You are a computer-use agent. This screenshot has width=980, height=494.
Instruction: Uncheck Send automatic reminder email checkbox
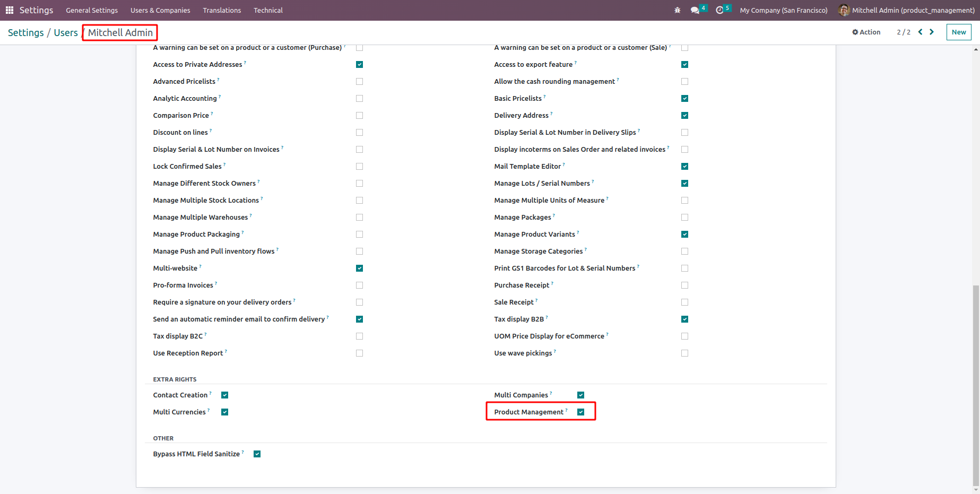[360, 319]
